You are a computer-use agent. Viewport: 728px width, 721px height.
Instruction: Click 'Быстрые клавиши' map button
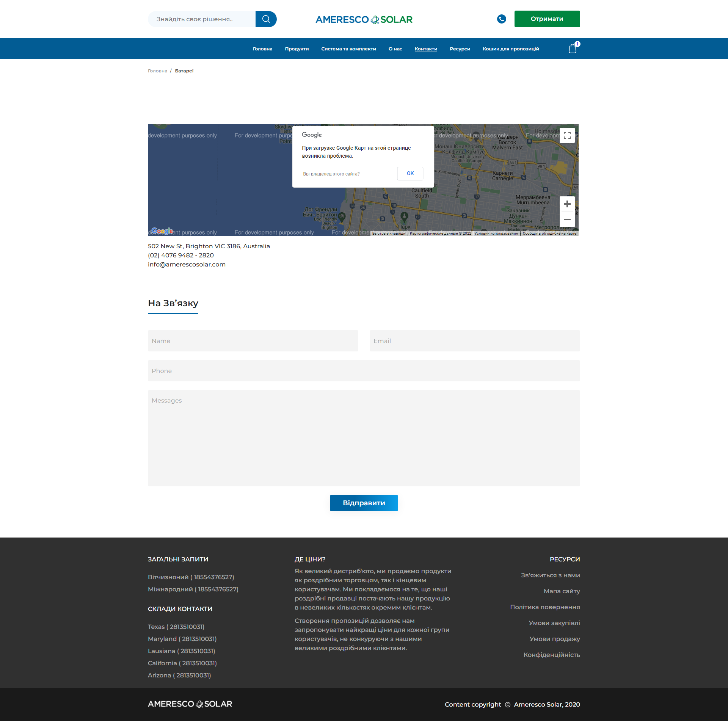pos(389,234)
